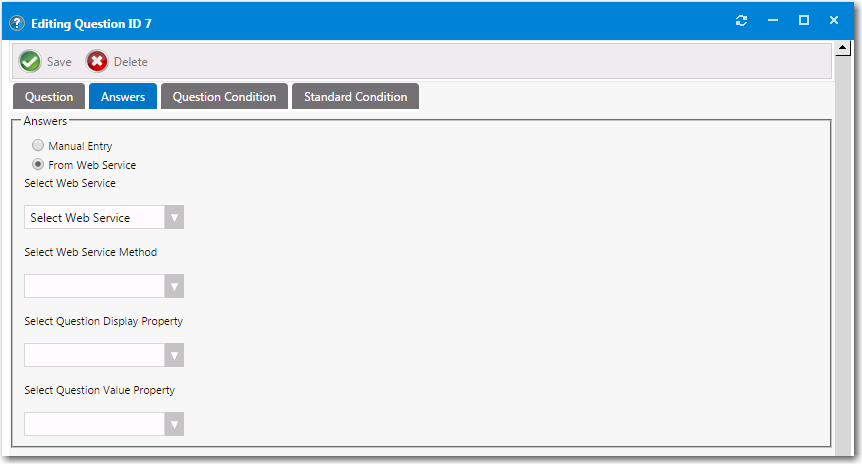Maximize the Editing Question window
This screenshot has width=862, height=464.
tap(803, 21)
